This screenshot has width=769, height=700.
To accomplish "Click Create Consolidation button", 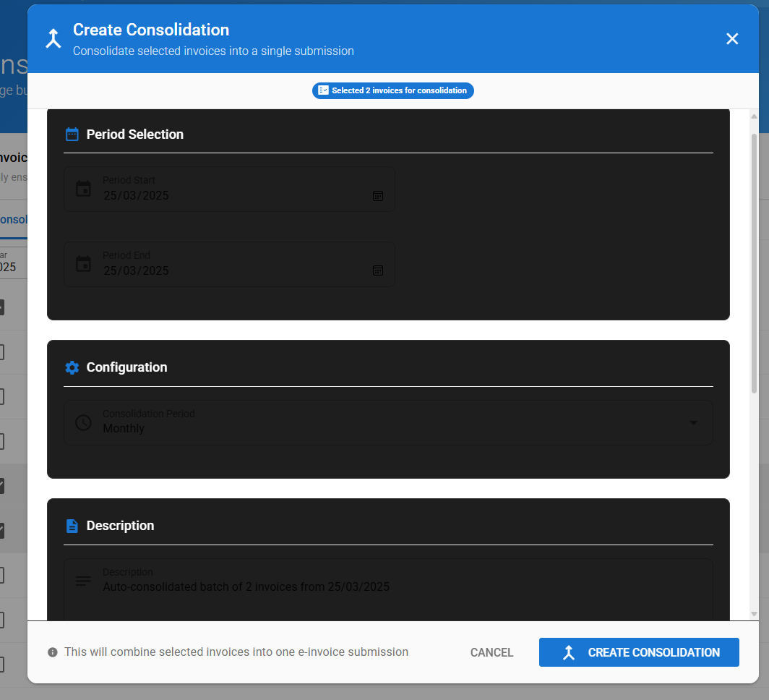I will coord(639,652).
